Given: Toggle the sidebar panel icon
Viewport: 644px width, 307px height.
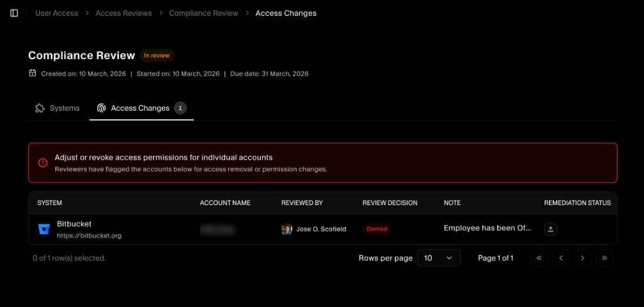Looking at the screenshot, I should pyautogui.click(x=14, y=13).
